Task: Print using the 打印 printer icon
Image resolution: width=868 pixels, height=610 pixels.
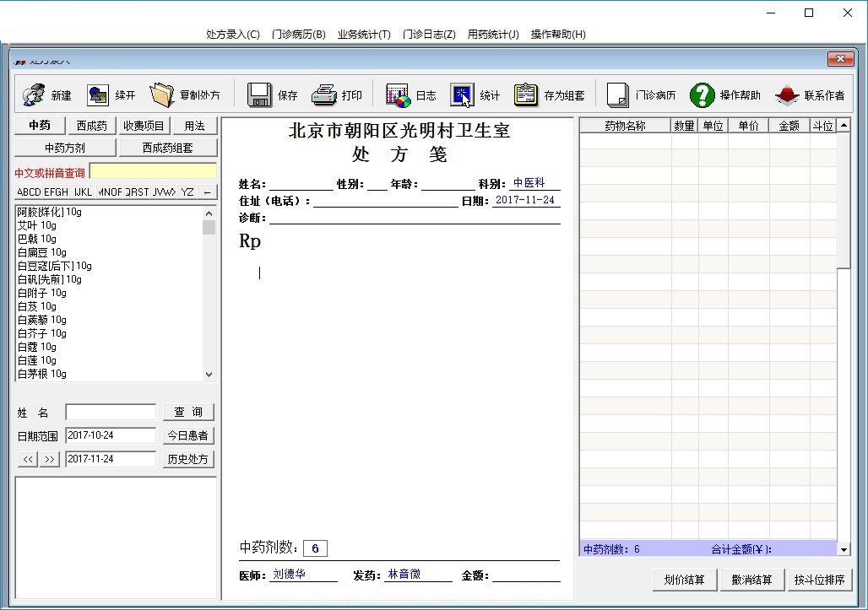Action: coord(324,95)
